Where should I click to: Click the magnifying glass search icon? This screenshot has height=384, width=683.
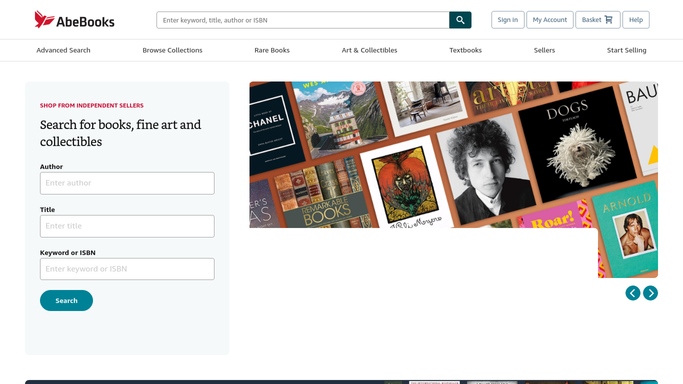[460, 20]
